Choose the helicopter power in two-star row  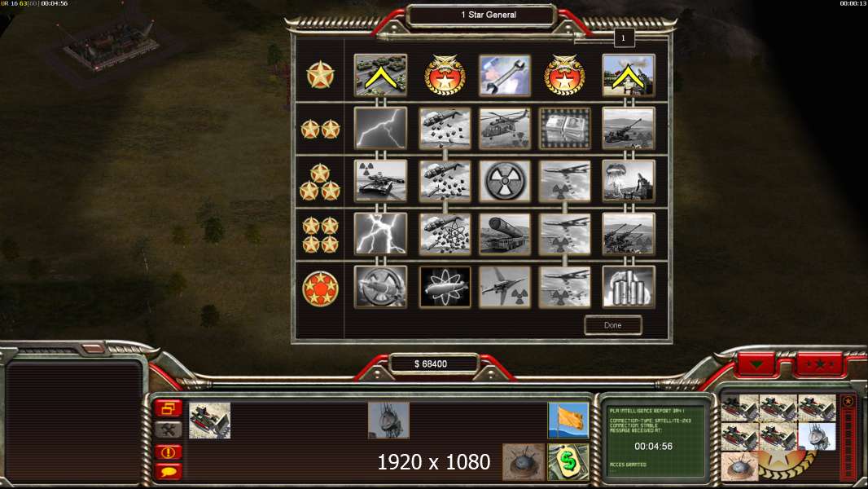(504, 129)
